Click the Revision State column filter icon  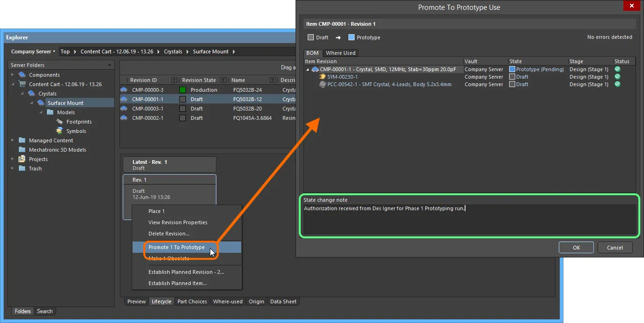pos(223,80)
